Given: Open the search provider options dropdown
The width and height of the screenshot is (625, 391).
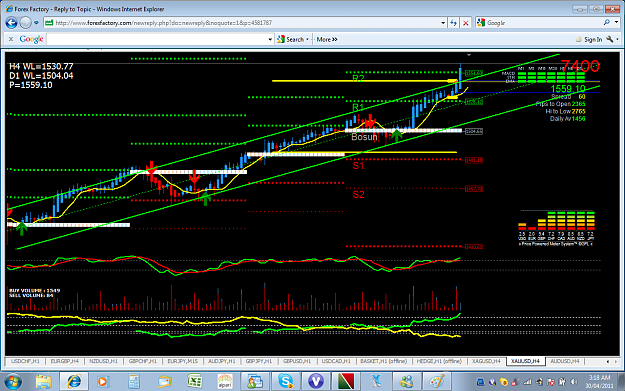Looking at the screenshot, I should [616, 23].
